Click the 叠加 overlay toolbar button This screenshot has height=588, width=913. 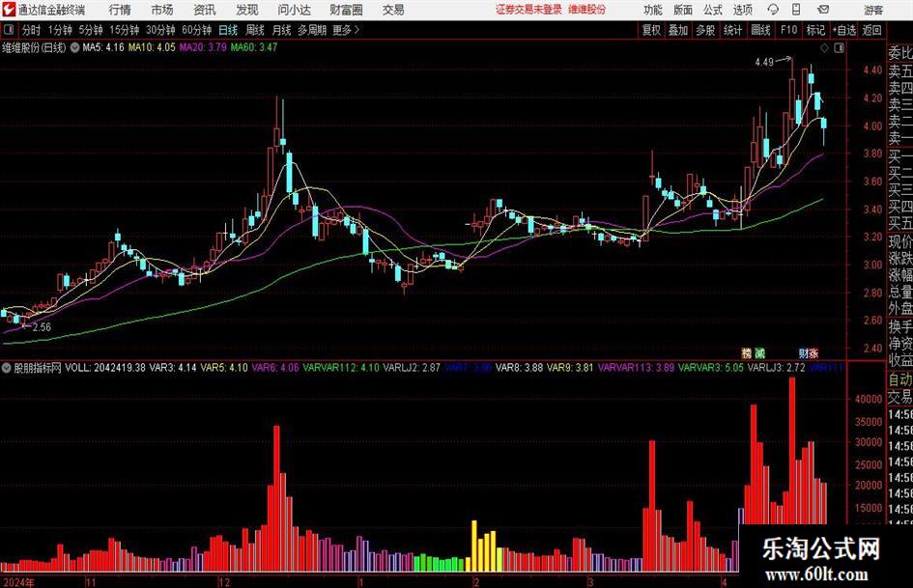click(678, 30)
